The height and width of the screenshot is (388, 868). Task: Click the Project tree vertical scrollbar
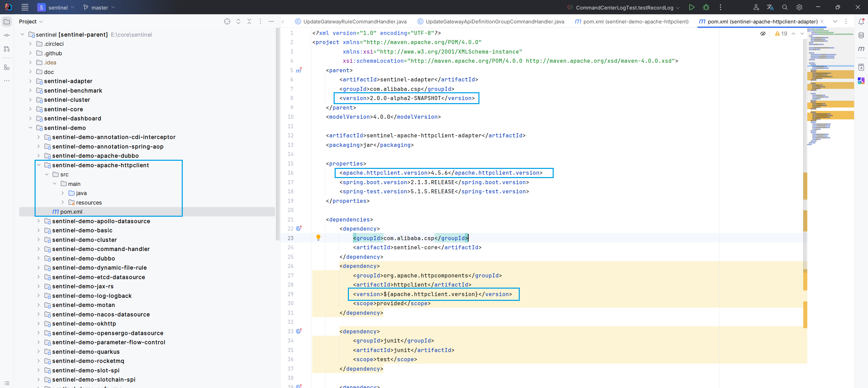click(278, 134)
